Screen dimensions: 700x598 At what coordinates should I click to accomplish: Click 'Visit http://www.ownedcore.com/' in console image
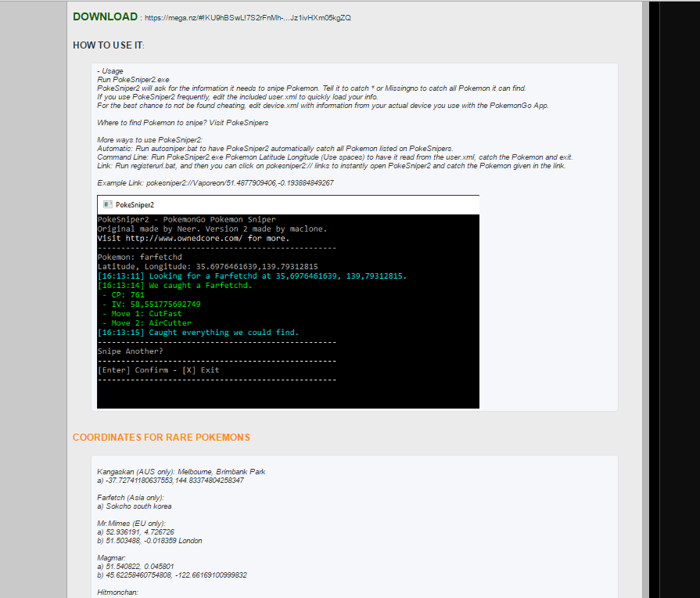point(193,238)
